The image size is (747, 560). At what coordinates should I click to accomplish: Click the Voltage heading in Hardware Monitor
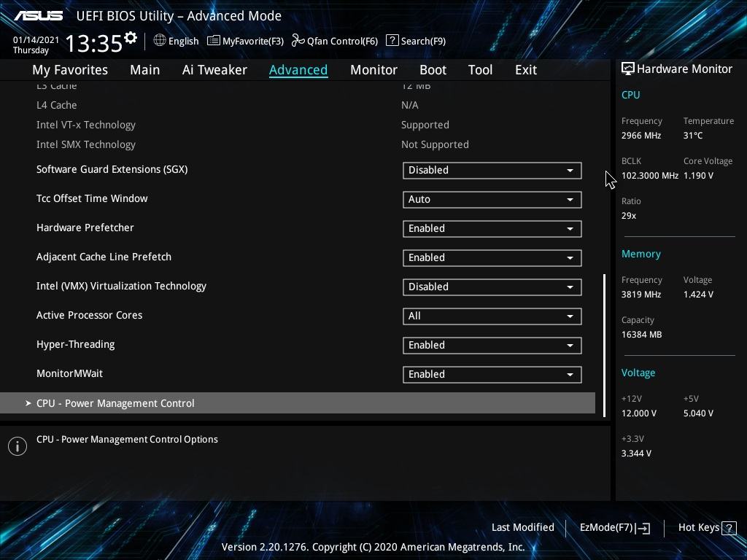click(x=638, y=373)
